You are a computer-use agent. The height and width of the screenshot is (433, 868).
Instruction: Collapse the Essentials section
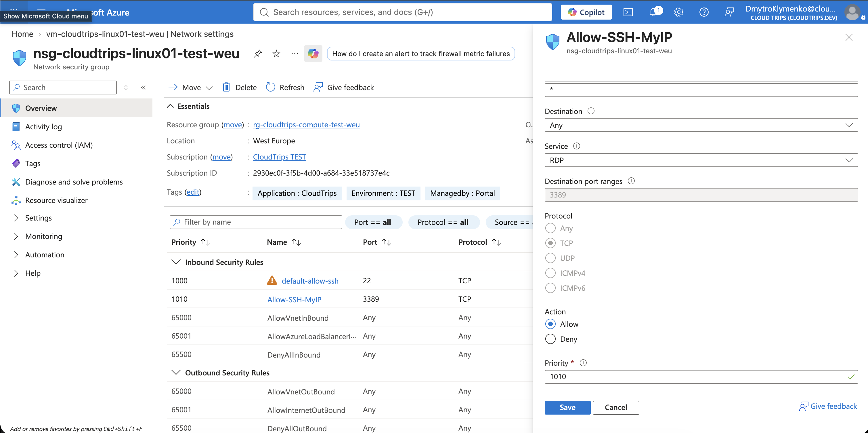click(171, 106)
